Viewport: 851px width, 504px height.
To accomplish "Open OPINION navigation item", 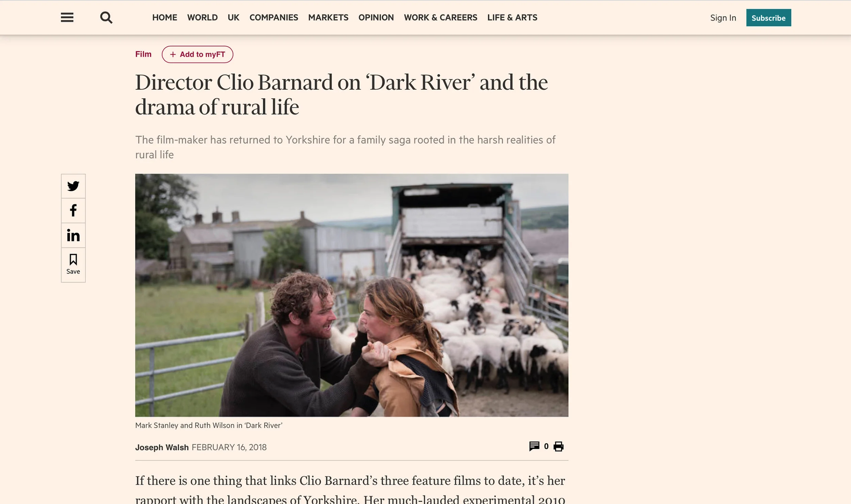I will tap(376, 18).
